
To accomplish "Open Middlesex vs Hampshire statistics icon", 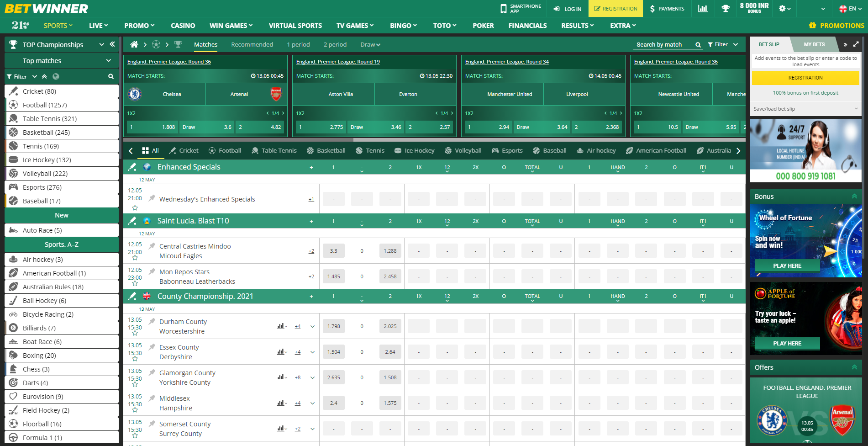I will (281, 403).
